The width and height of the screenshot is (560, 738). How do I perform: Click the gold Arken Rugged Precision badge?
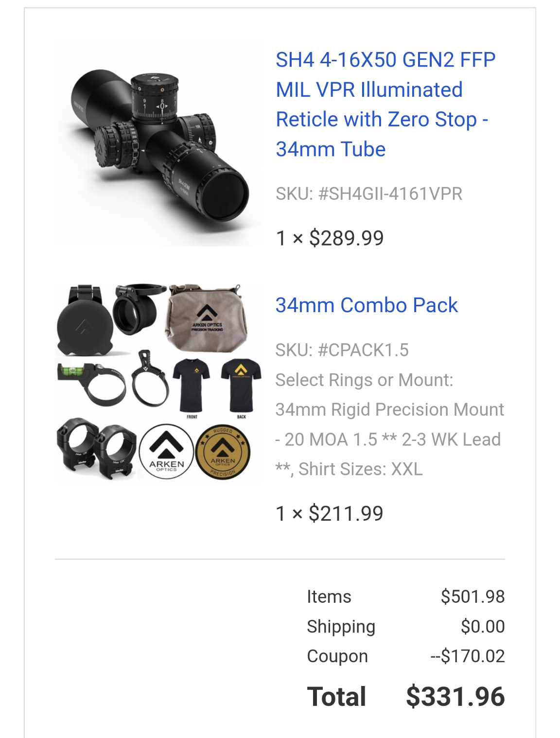coord(223,452)
